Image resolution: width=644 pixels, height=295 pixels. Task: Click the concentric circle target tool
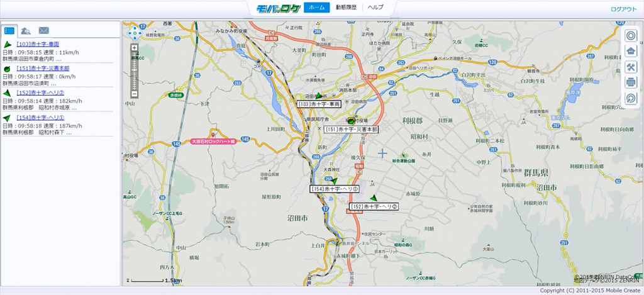(x=631, y=36)
